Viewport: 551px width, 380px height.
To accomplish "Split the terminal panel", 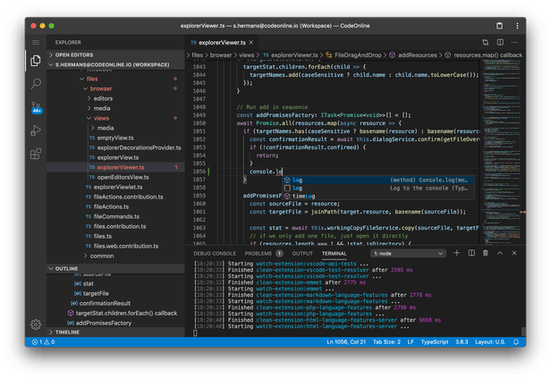I will tap(472, 253).
